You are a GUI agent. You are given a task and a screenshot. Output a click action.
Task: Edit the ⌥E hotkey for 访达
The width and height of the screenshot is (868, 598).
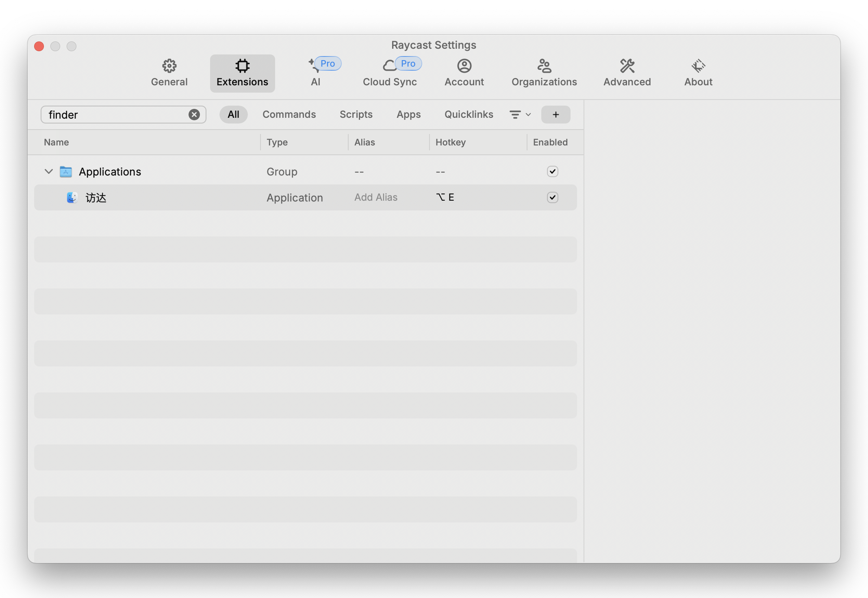click(445, 197)
